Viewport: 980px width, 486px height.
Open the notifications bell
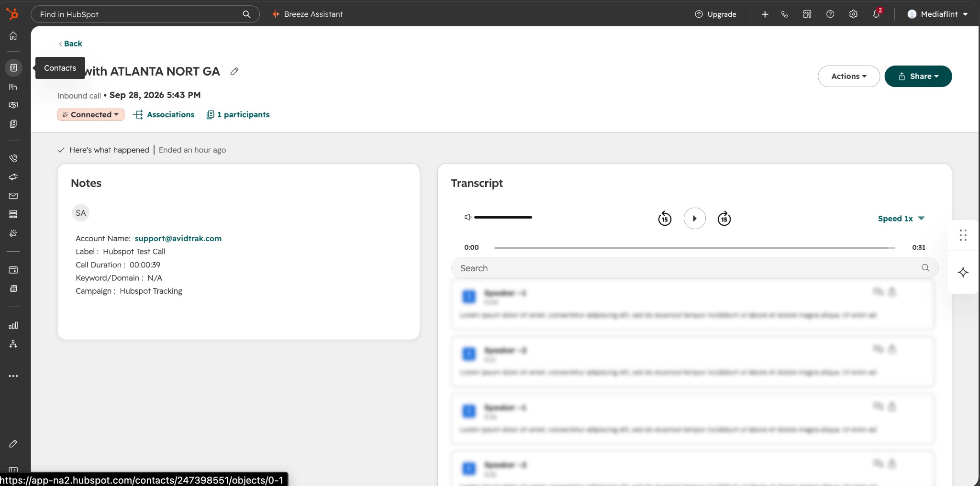[x=876, y=14]
